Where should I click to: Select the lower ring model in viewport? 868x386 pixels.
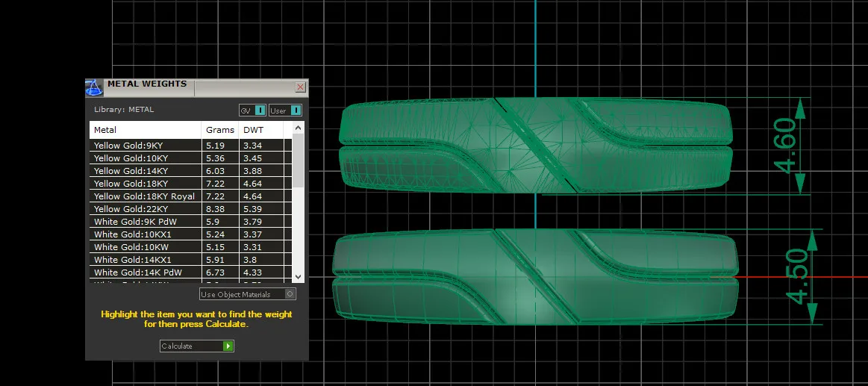[535, 276]
